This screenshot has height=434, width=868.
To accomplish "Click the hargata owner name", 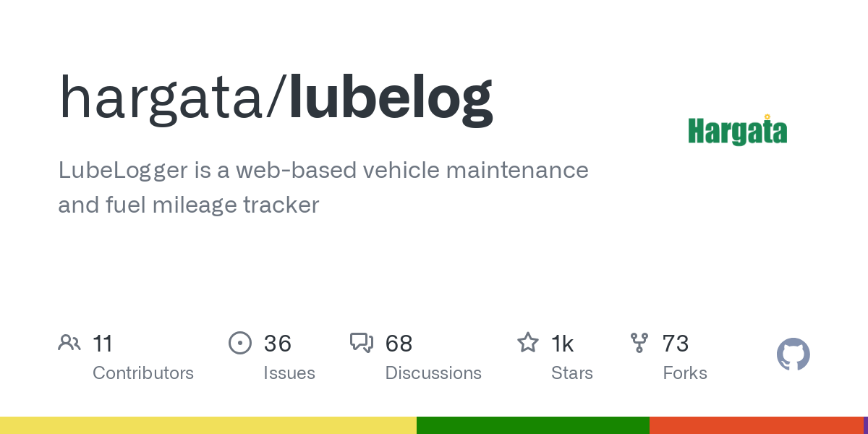I will click(161, 100).
